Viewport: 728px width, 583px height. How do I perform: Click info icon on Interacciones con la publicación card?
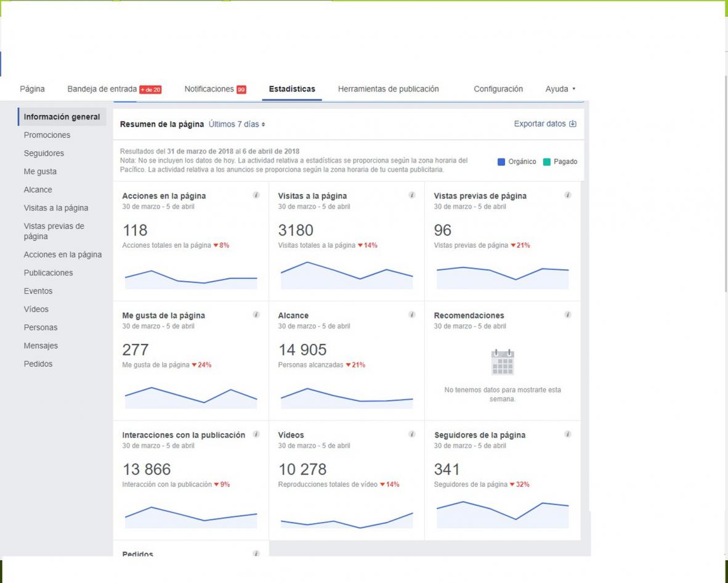tap(256, 434)
